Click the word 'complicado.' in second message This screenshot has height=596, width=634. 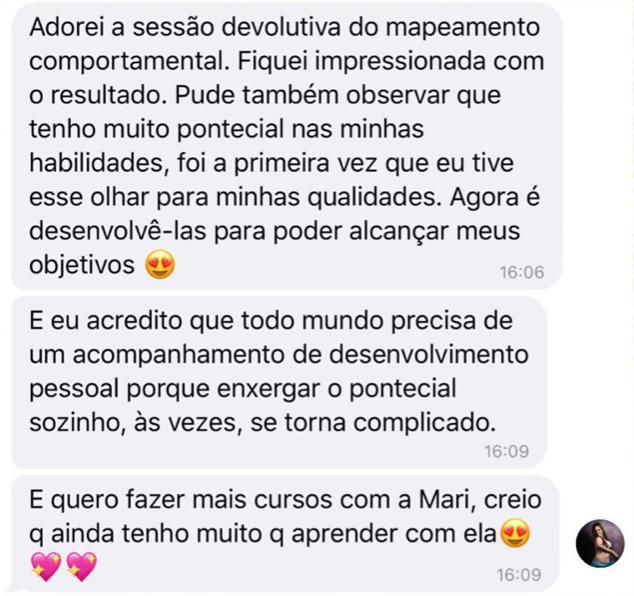(x=425, y=423)
